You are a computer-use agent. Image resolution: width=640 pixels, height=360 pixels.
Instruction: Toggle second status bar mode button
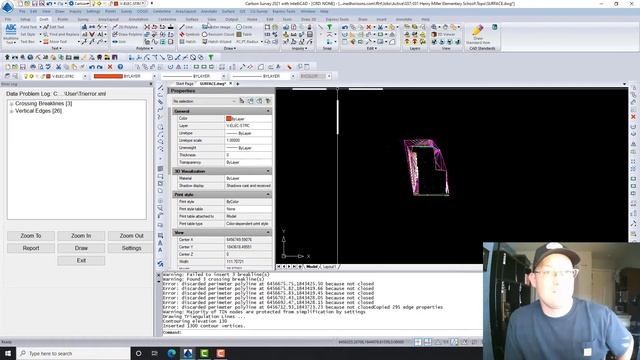click(x=427, y=342)
